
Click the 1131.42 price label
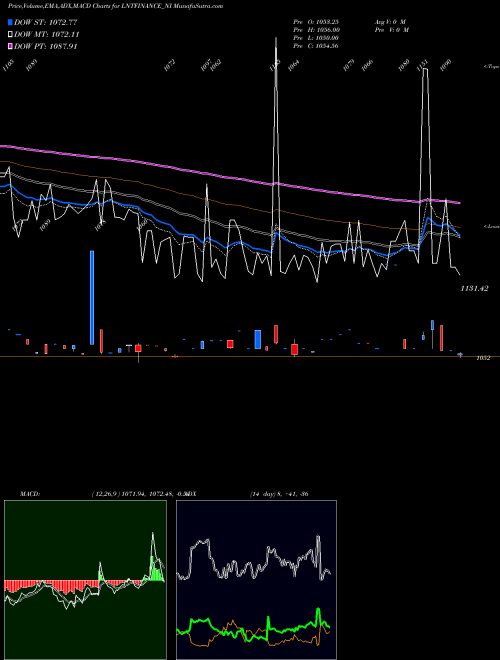(474, 288)
